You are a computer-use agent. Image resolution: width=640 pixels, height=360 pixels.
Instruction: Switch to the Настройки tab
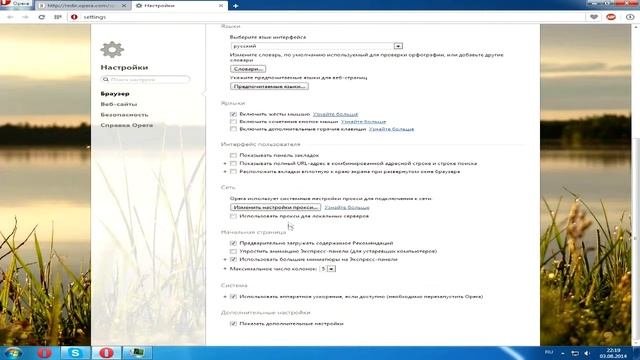coord(180,6)
